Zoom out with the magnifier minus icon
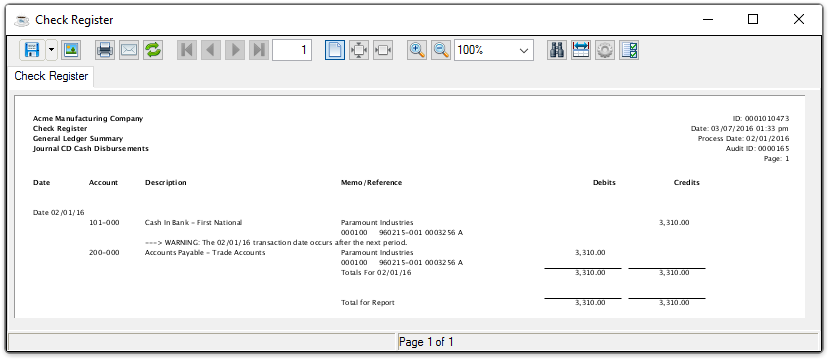 pyautogui.click(x=441, y=50)
